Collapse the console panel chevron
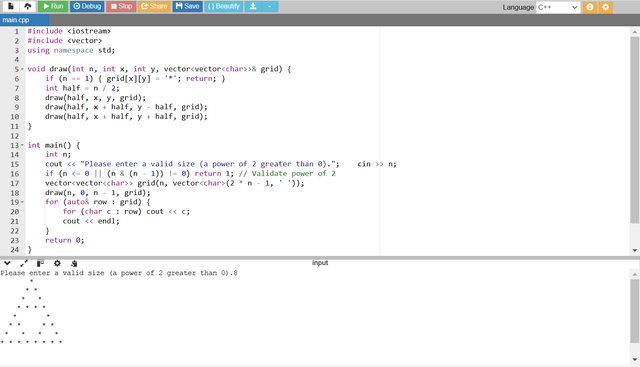This screenshot has width=640, height=367. pyautogui.click(x=7, y=263)
